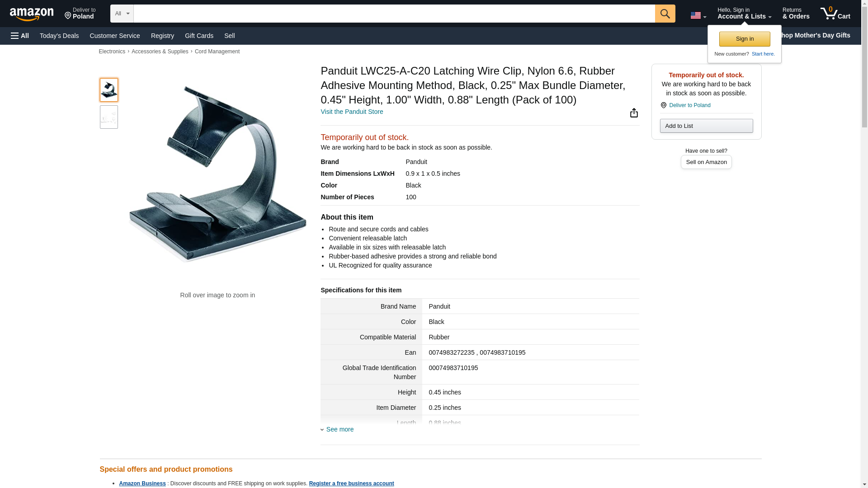Image resolution: width=868 pixels, height=488 pixels.
Task: Open the cart icon
Action: [835, 14]
